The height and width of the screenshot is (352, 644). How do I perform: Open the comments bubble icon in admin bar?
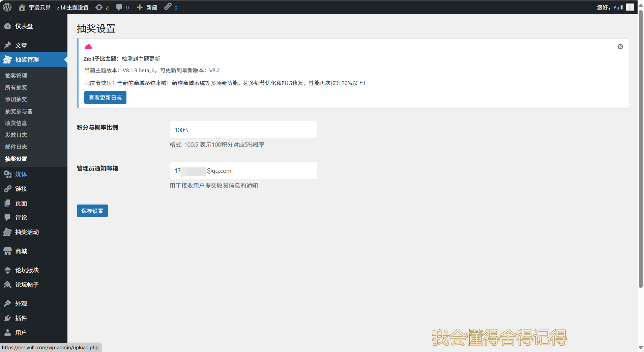click(x=119, y=7)
